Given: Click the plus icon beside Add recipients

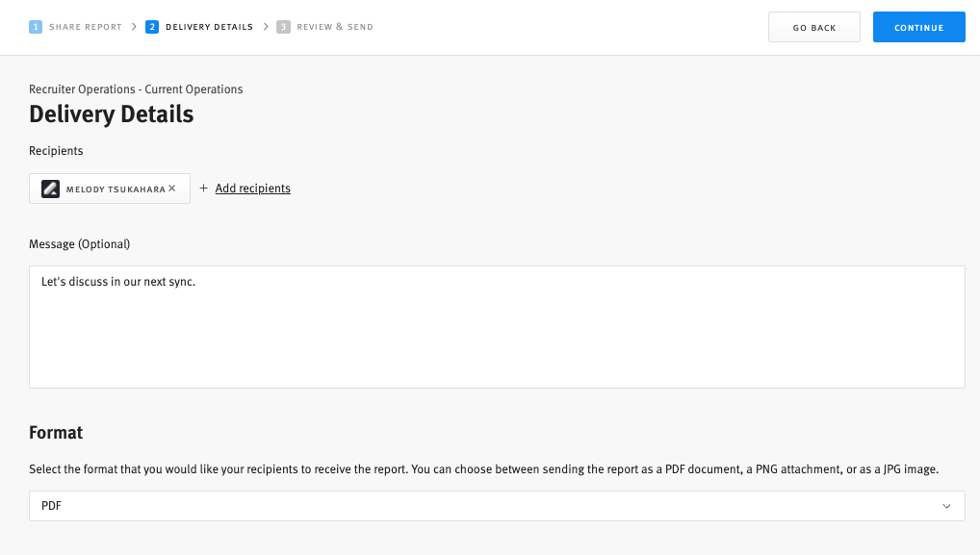Looking at the screenshot, I should [x=203, y=189].
